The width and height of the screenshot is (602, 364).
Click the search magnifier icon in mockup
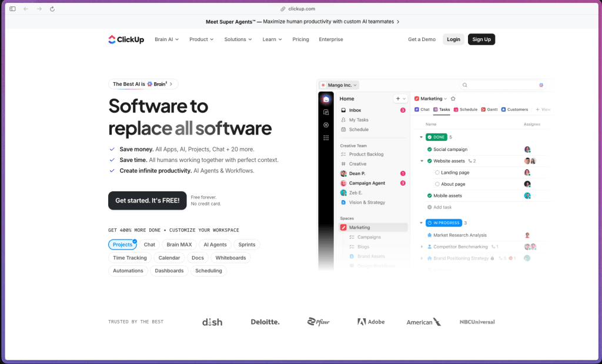pyautogui.click(x=465, y=85)
